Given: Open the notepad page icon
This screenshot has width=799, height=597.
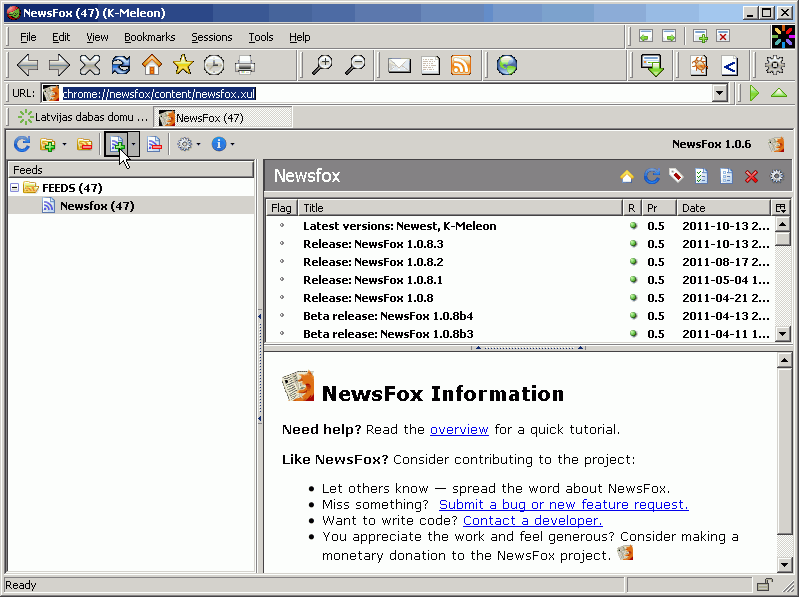Looking at the screenshot, I should click(431, 65).
